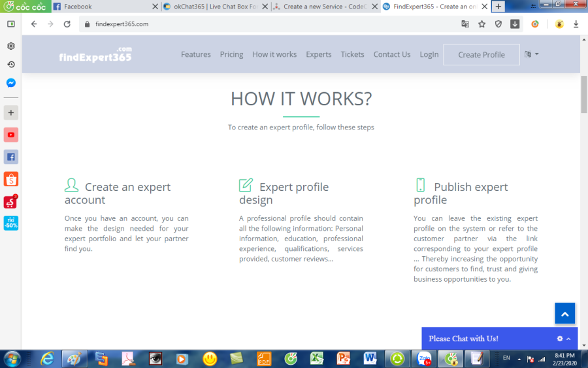588x368 pixels.
Task: Click the translate page icon in address bar
Action: [x=465, y=24]
